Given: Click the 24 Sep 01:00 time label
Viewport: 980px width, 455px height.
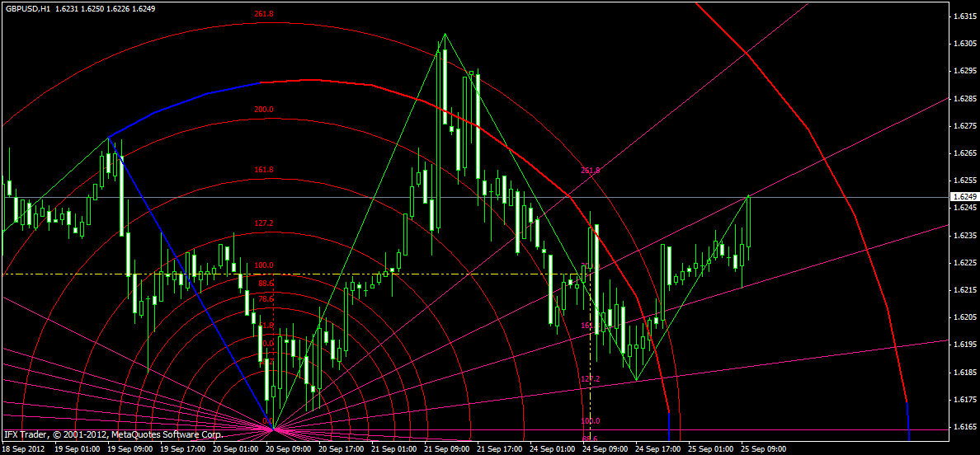Looking at the screenshot, I should pyautogui.click(x=551, y=448).
